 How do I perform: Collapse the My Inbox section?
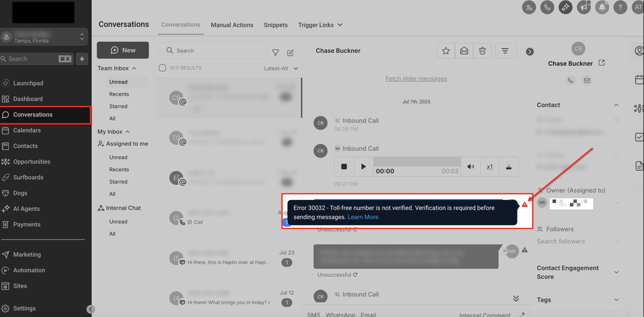pos(127,132)
